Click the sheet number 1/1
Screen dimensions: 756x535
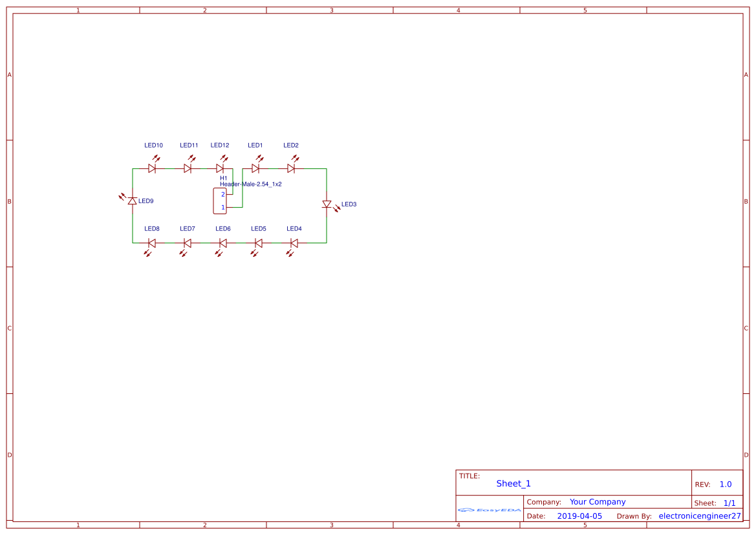click(x=729, y=503)
